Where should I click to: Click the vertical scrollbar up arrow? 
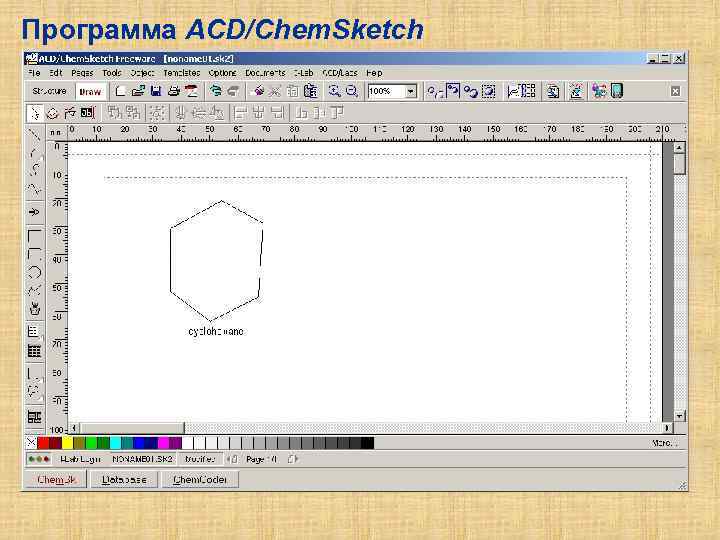click(680, 147)
